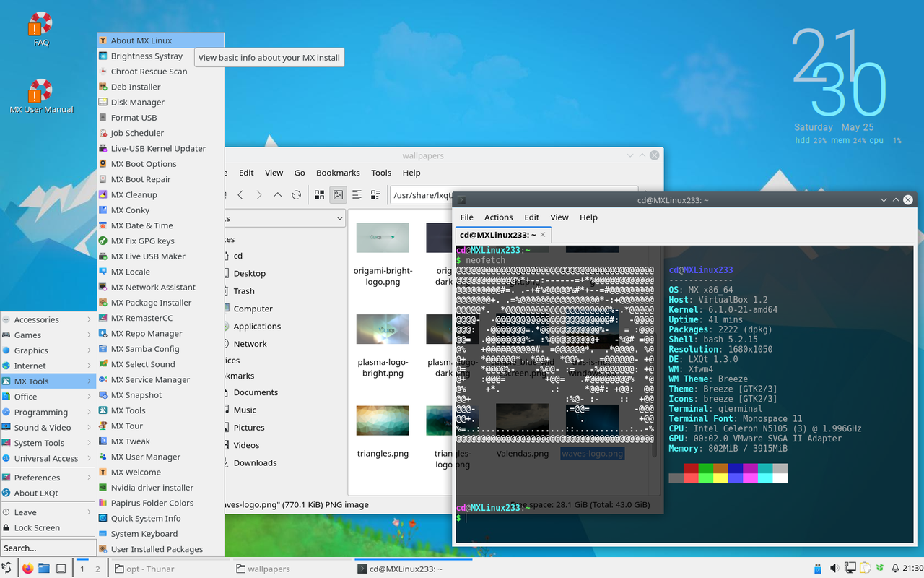Open notifications bell in system tray
The width and height of the screenshot is (924, 578).
coord(895,569)
